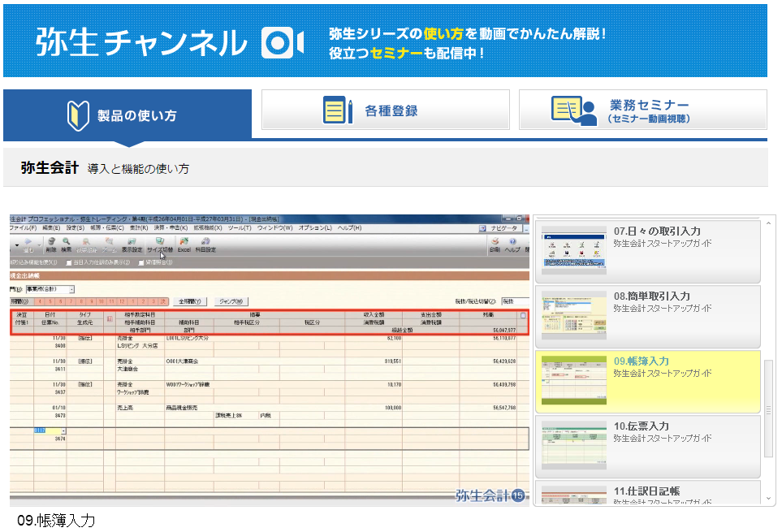The height and width of the screenshot is (532, 782).
Task: Open the date cell dropdown arrow
Action: click(63, 430)
